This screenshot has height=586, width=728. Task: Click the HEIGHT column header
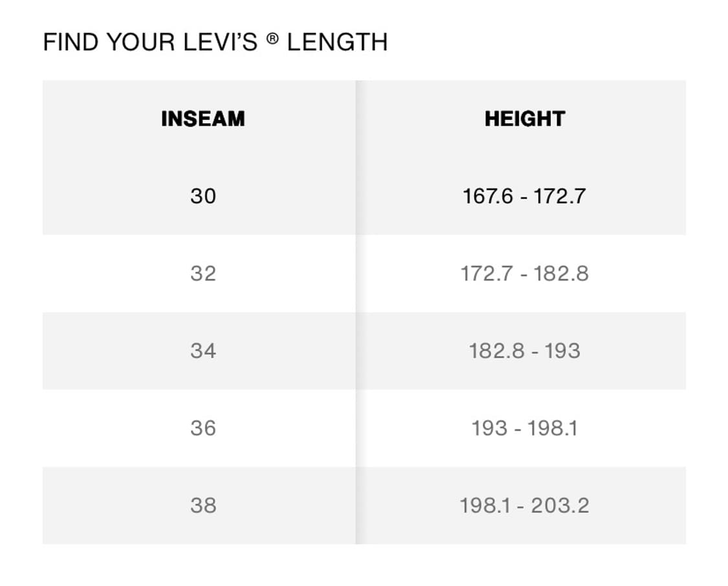525,119
